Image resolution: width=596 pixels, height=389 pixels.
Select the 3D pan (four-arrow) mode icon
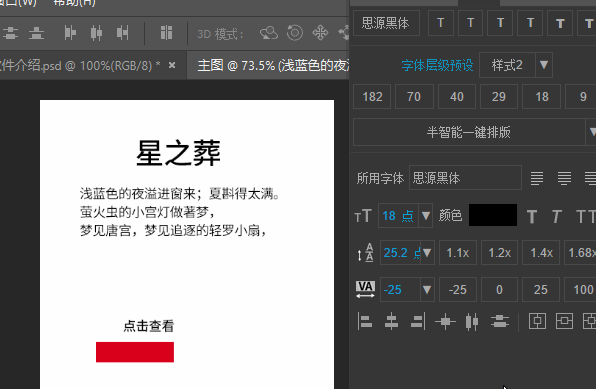point(320,33)
